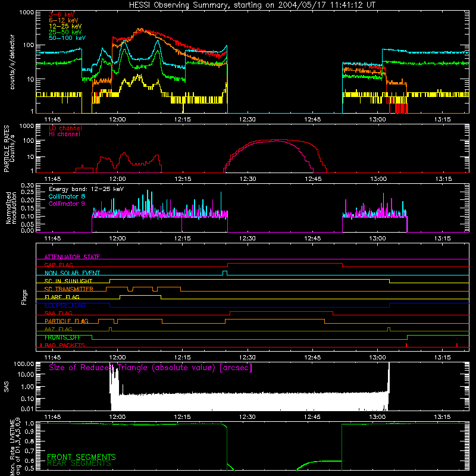Screen dimensions: 476x476
Task: Click the 'Size of Reduced Triangle' panel title
Action: [151, 368]
